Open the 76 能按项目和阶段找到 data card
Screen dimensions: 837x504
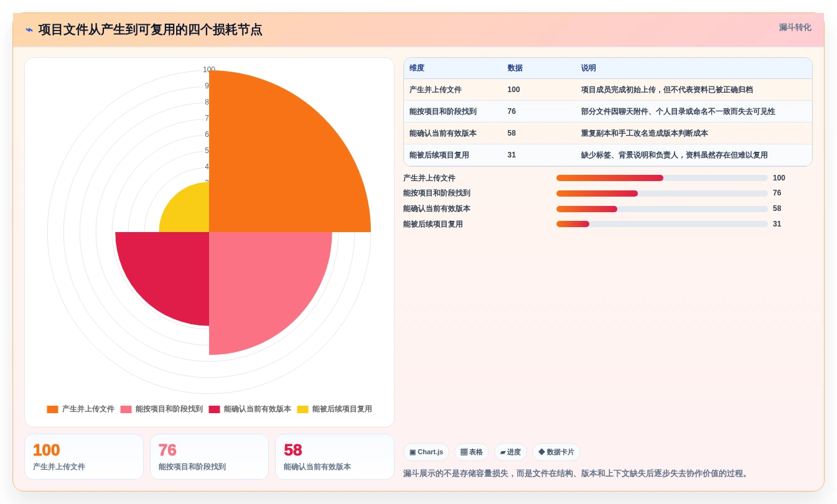point(209,457)
